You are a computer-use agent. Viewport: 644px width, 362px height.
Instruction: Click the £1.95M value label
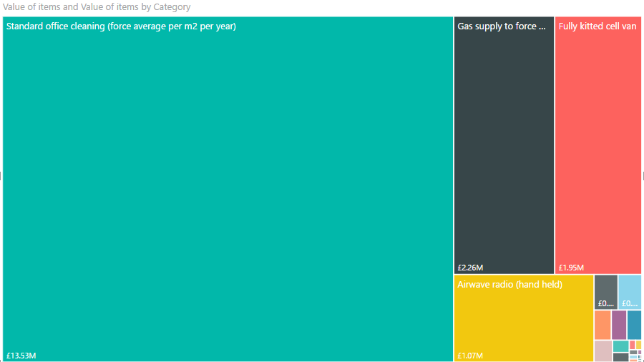(571, 268)
